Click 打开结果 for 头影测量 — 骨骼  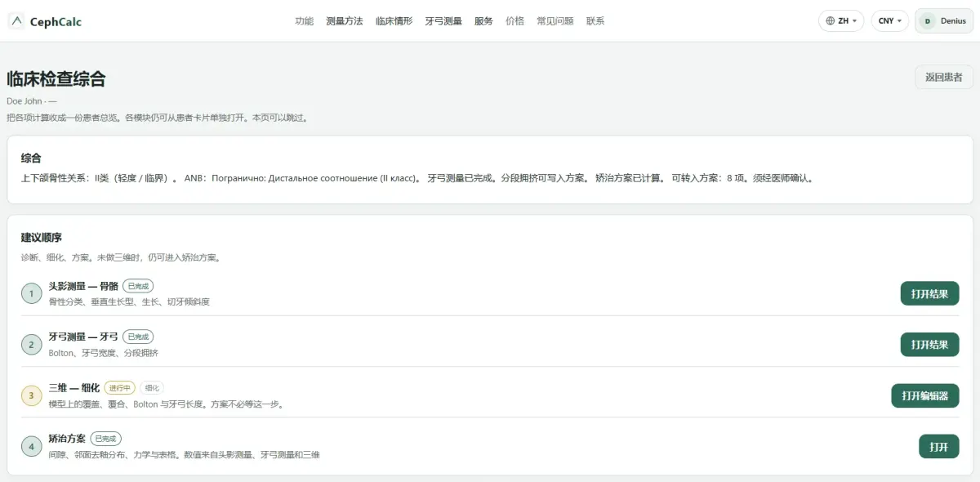point(929,293)
